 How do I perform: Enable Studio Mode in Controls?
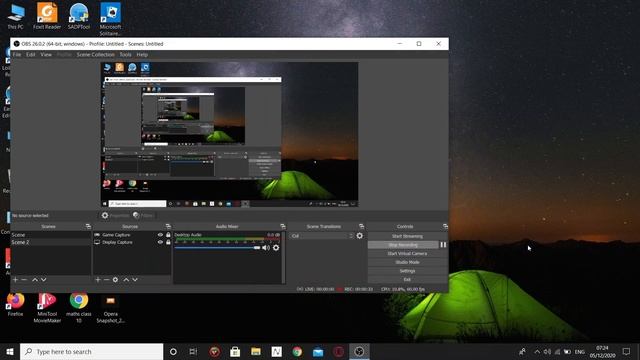coord(407,262)
